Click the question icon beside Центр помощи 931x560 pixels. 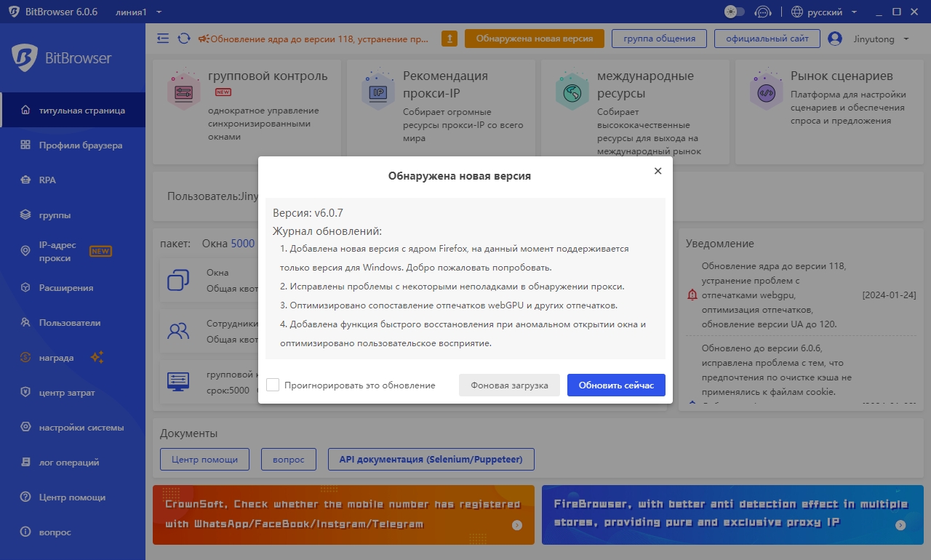point(25,497)
